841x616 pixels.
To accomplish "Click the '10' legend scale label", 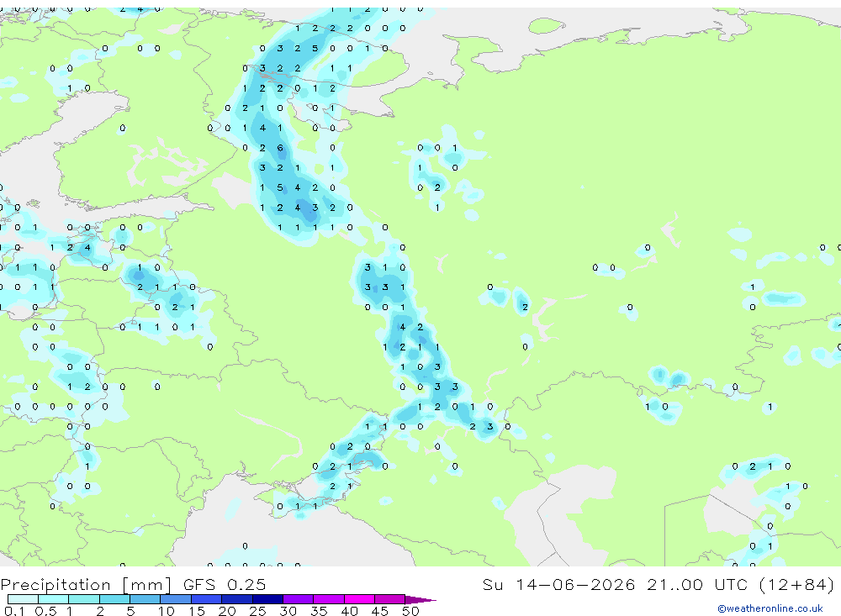I will click(x=167, y=611).
